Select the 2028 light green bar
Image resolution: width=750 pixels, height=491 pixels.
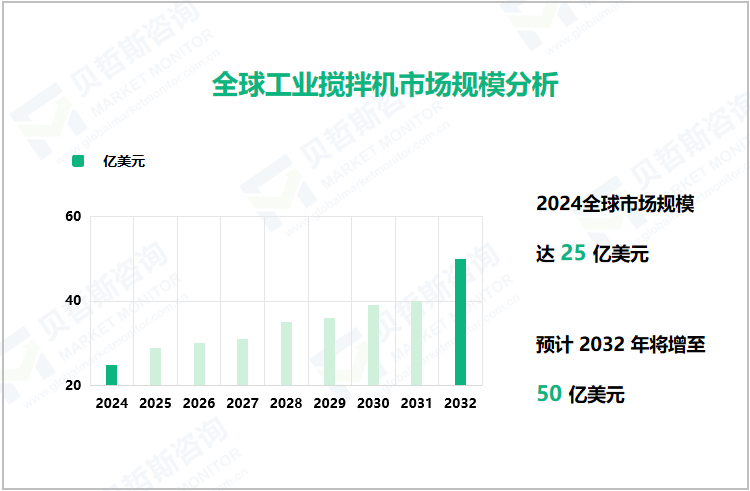[287, 353]
